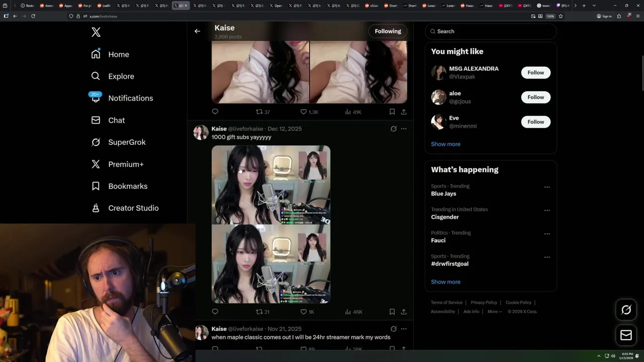Open Privacy Policy link
This screenshot has height=362, width=644.
coord(484,303)
